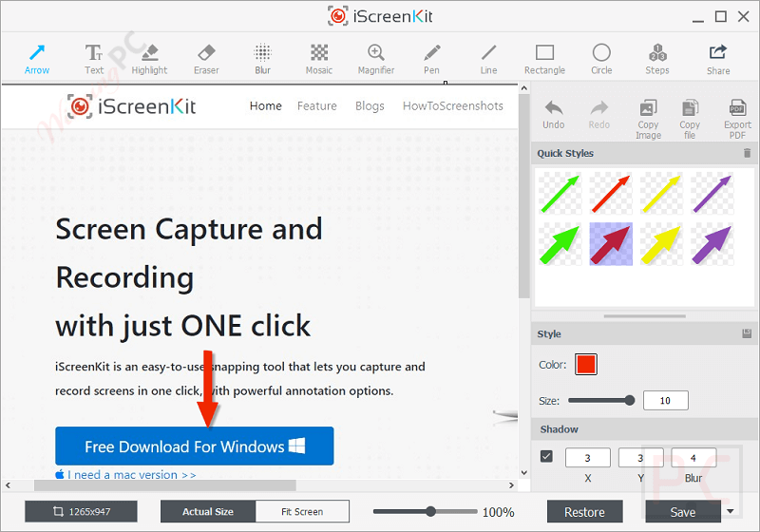Click the Restore button
The width and height of the screenshot is (760, 532).
coord(584,512)
